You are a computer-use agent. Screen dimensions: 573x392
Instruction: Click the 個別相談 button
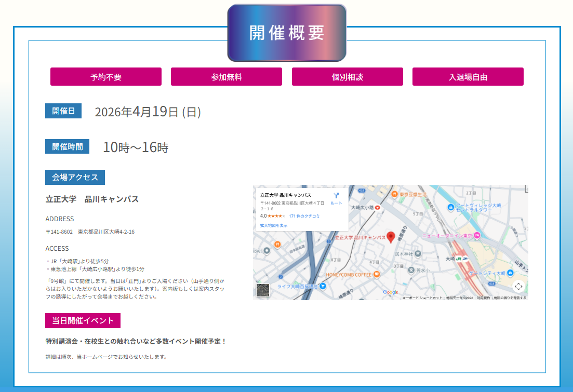[x=347, y=77]
